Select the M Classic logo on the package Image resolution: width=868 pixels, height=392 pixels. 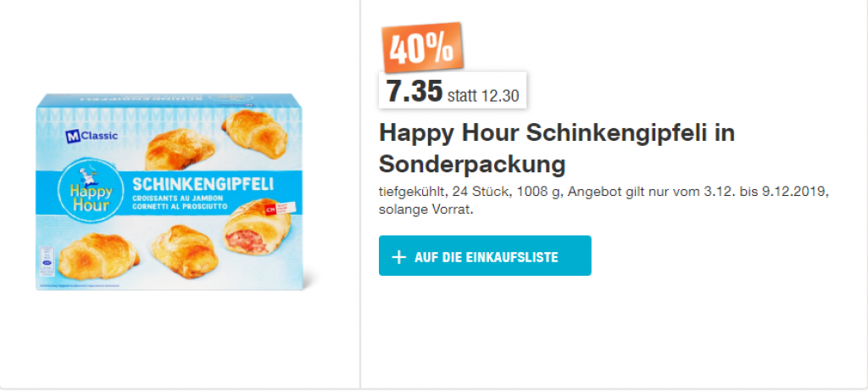tap(92, 135)
